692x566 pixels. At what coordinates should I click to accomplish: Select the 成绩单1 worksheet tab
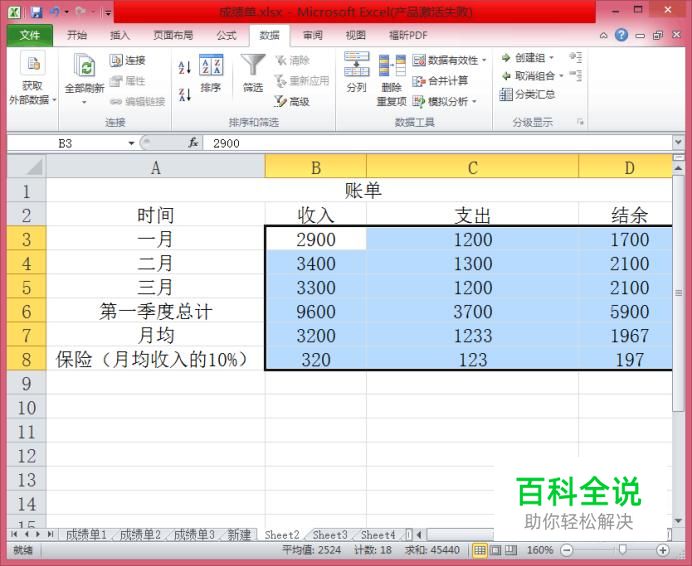pos(86,535)
